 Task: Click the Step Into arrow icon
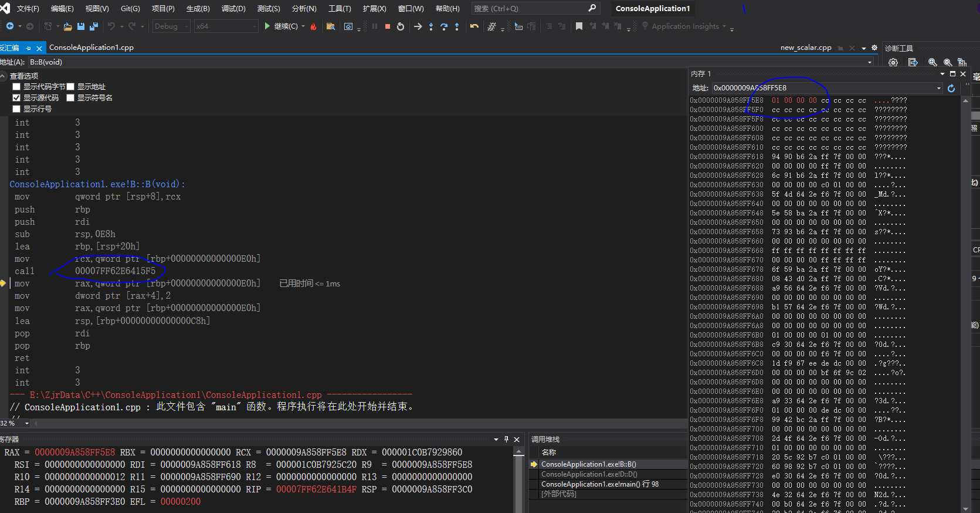[431, 26]
